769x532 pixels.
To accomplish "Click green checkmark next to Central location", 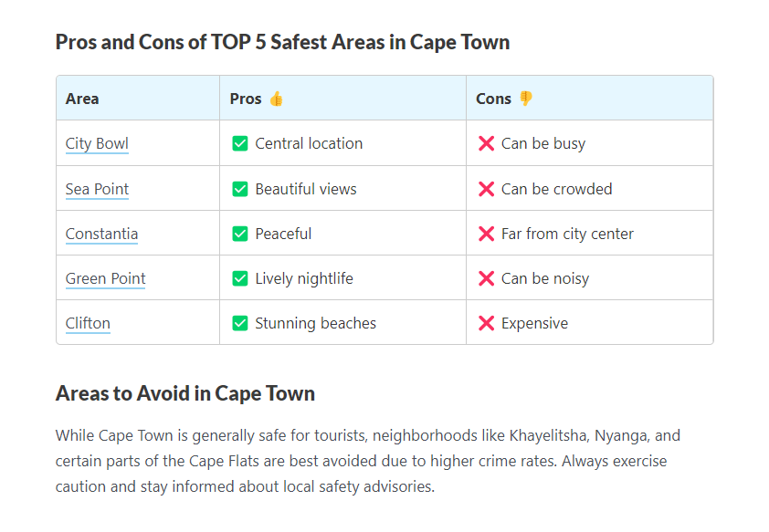I will [x=240, y=143].
